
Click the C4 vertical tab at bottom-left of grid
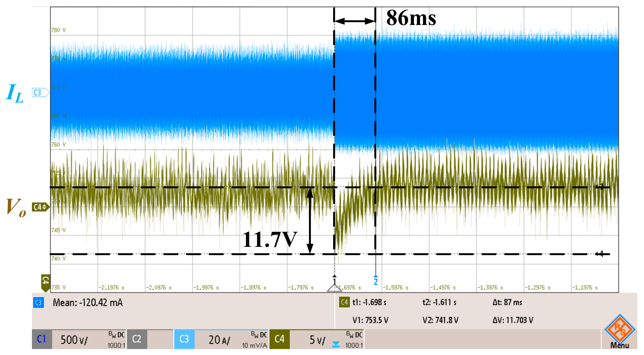pyautogui.click(x=46, y=282)
